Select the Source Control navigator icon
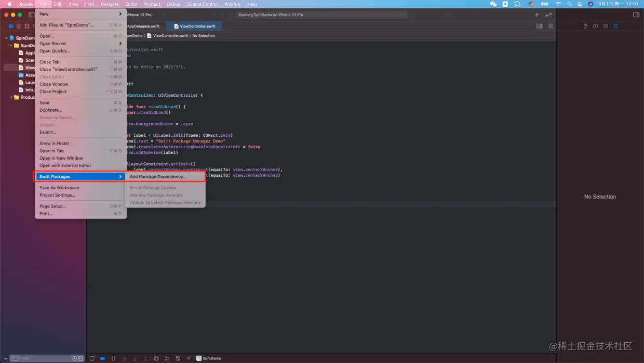The height and width of the screenshot is (363, 644). pos(19,26)
